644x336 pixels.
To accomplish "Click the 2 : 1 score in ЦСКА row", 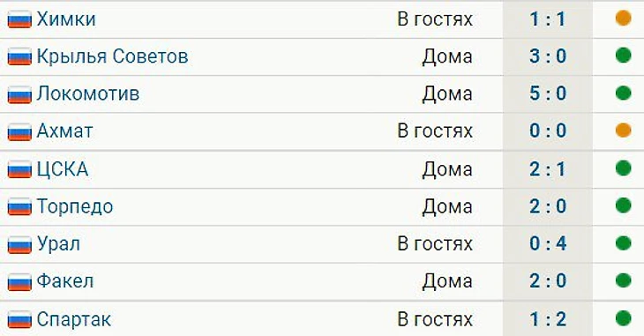I will click(x=548, y=168).
